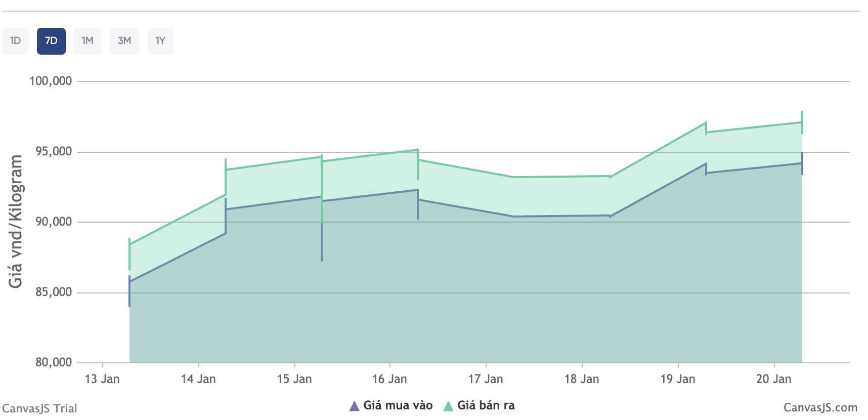Click the '13 Jan' x-axis label

pyautogui.click(x=102, y=379)
